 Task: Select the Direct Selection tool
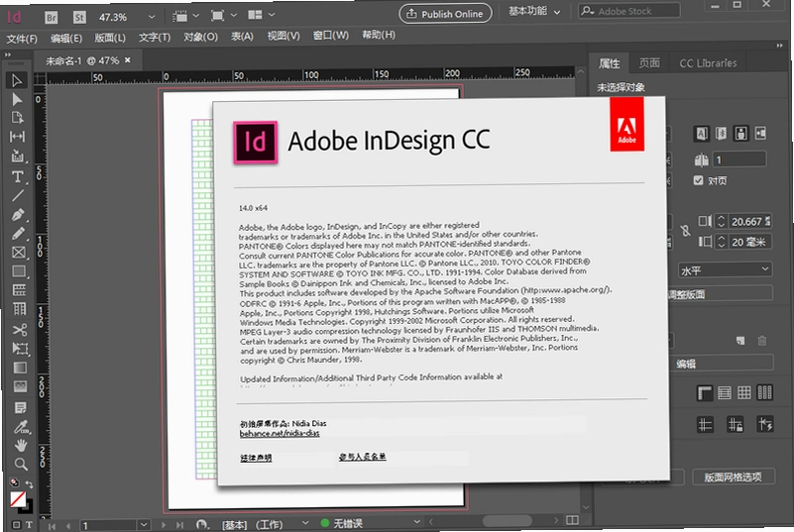pos(17,99)
